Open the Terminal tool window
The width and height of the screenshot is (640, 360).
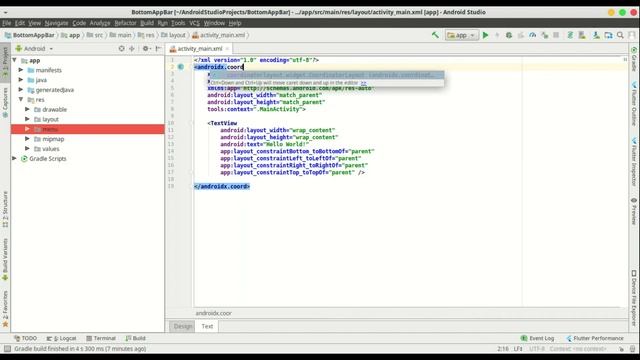pos(101,338)
